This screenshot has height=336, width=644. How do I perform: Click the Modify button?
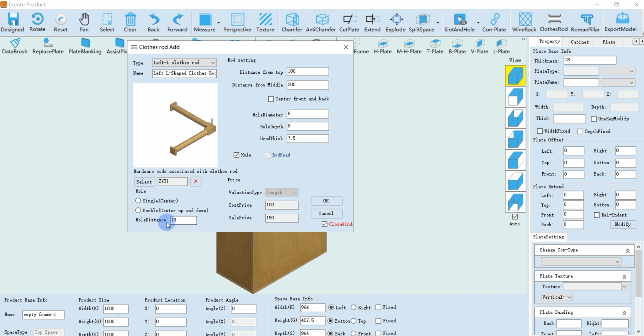point(623,224)
